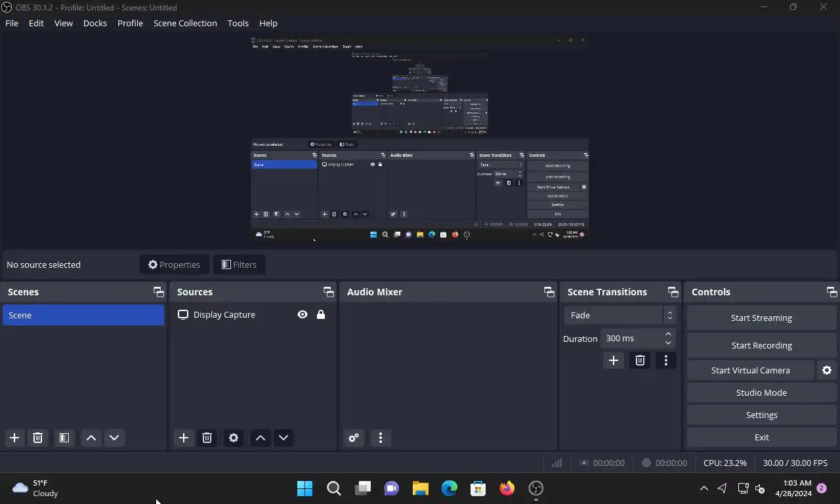The width and height of the screenshot is (840, 504).
Task: Click the Exit button
Action: coord(761,437)
